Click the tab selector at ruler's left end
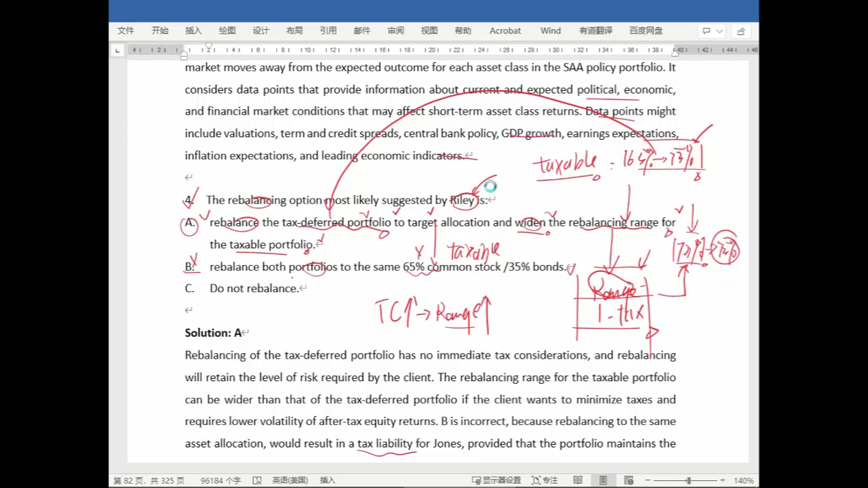The image size is (868, 488). [x=117, y=50]
